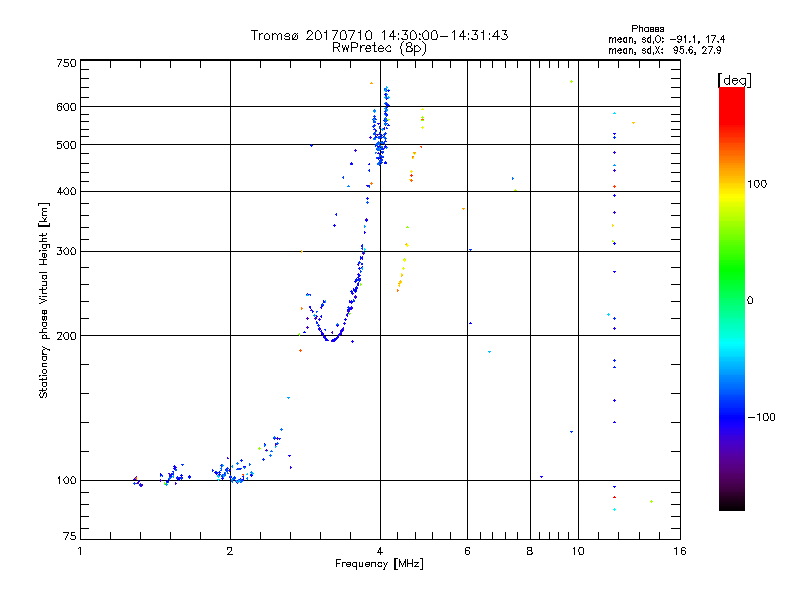Click the y-axis tick label '750'

click(66, 63)
